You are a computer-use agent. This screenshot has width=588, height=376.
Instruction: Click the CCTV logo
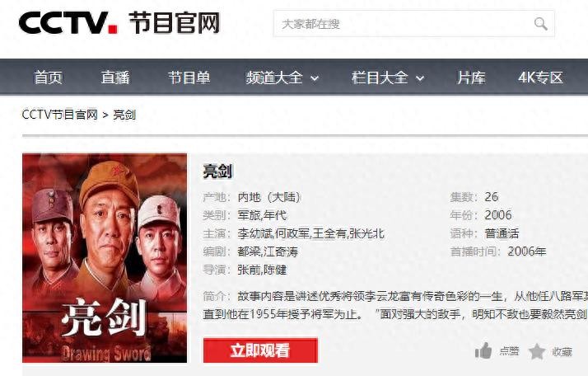68,22
